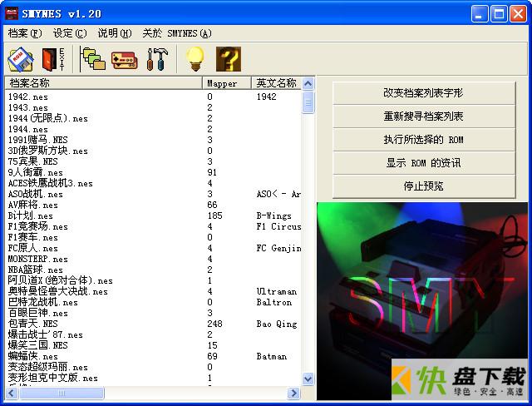Screen dimensions: 532x406
Task: Click the 停止预览 button
Action: pos(424,186)
